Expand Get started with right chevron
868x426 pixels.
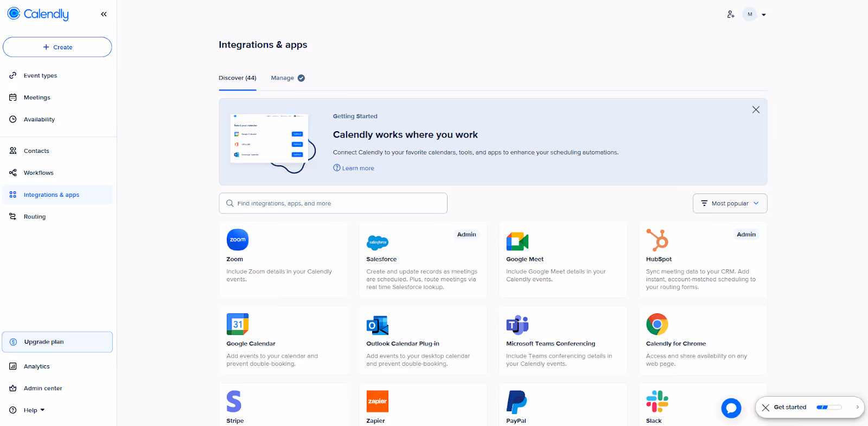coord(857,408)
